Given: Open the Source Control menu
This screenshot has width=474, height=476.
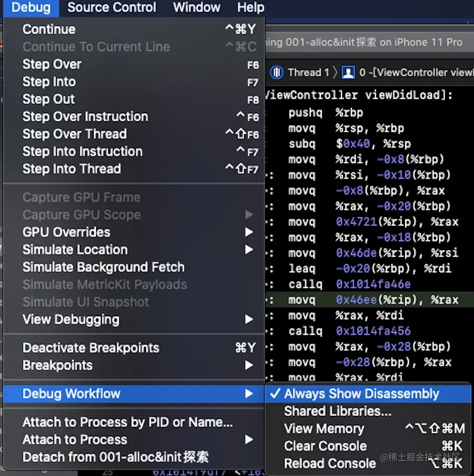Looking at the screenshot, I should (x=112, y=8).
